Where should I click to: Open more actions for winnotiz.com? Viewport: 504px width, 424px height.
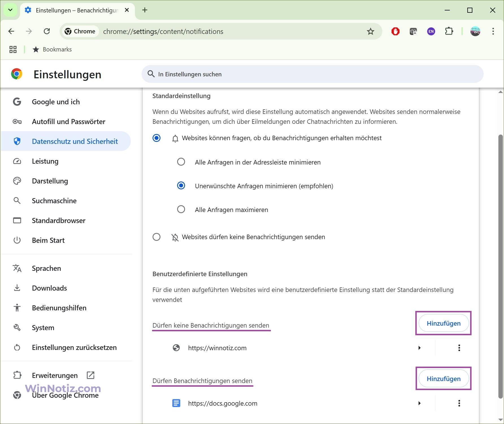click(x=459, y=348)
